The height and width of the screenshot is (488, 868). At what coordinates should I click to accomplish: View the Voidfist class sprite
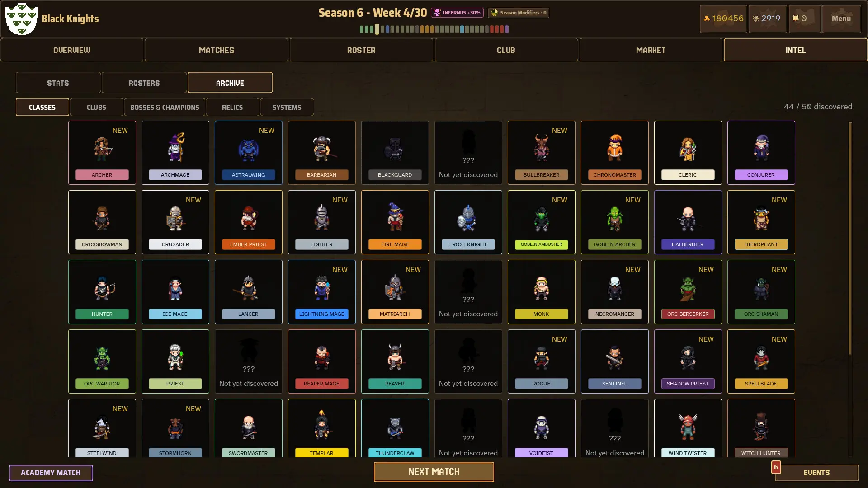542,427
